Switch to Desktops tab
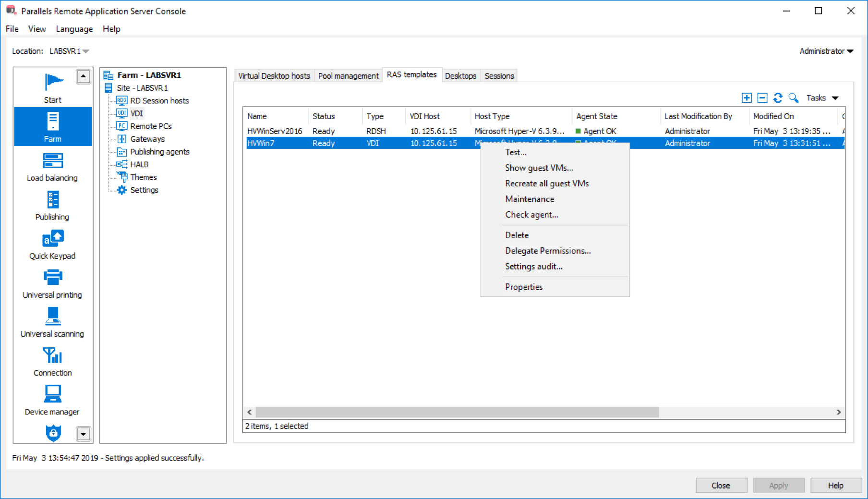The height and width of the screenshot is (499, 868). [460, 76]
